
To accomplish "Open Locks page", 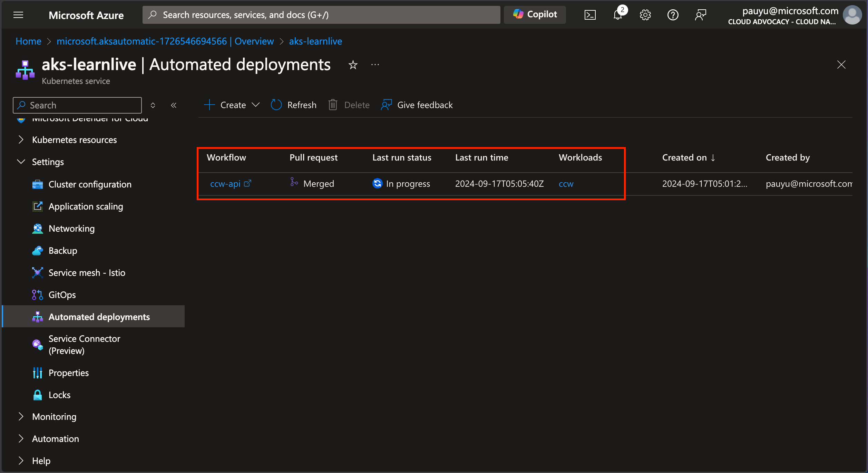I will point(59,395).
